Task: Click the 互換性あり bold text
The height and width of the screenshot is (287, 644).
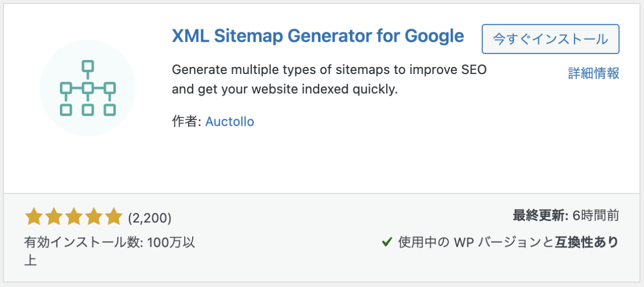Action: tap(587, 243)
